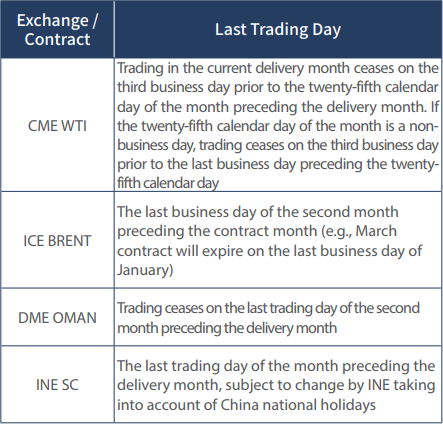This screenshot has width=443, height=424.
Task: Click 'fifth calendar day' ending the WTI text
Action: point(168,183)
